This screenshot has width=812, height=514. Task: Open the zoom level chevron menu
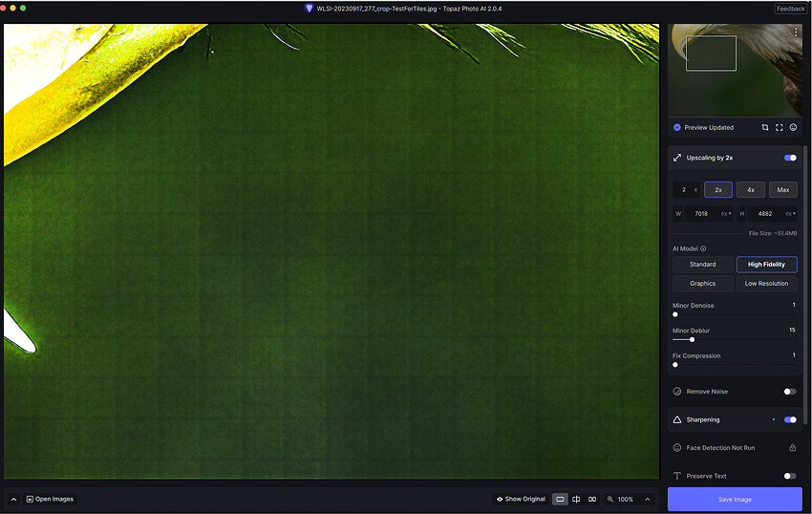coord(648,499)
